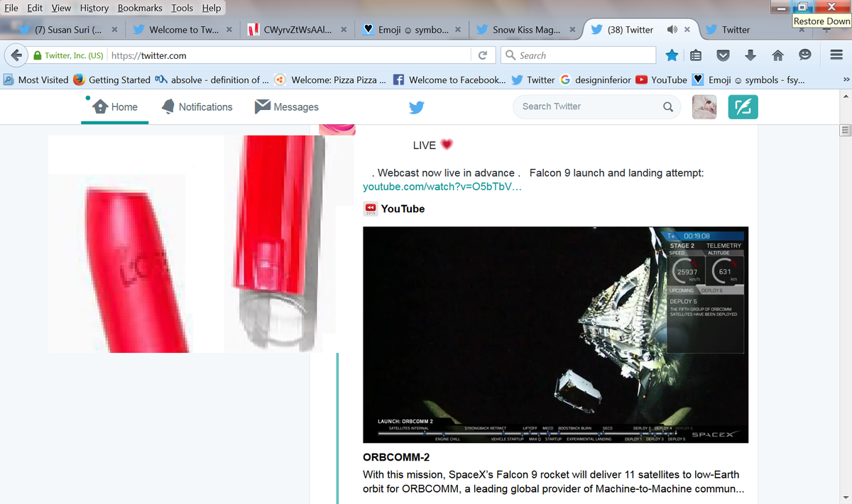Click the URL address bar

[x=291, y=55]
